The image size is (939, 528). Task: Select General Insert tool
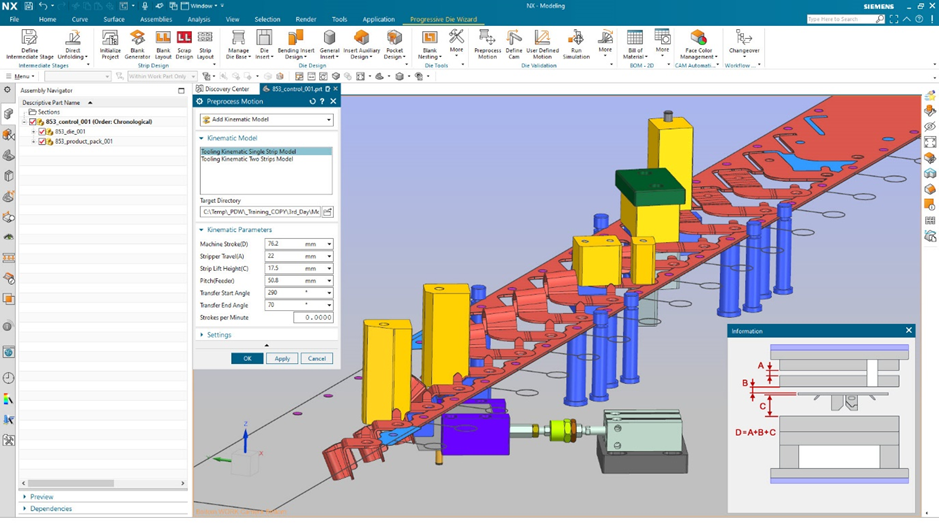(329, 45)
